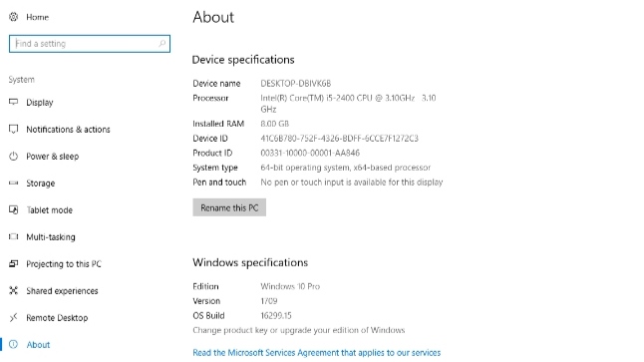Click the search magnifier icon
This screenshot has width=644, height=362.
[x=162, y=44]
